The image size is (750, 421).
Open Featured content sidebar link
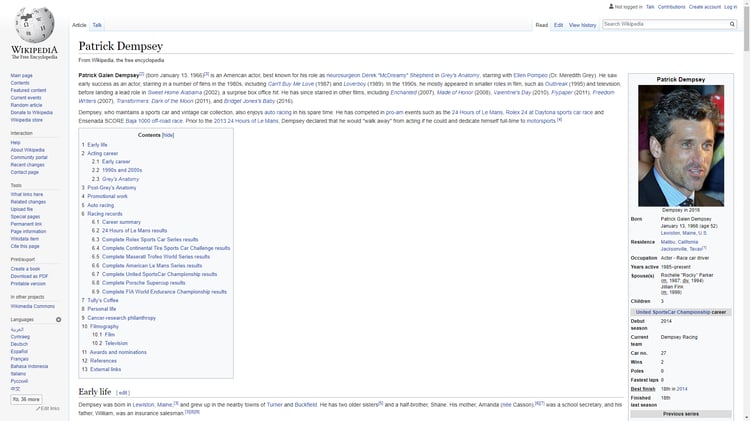coord(28,90)
